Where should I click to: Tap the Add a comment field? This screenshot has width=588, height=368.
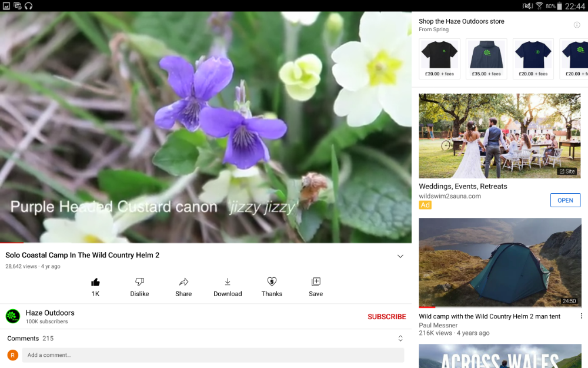coord(213,355)
